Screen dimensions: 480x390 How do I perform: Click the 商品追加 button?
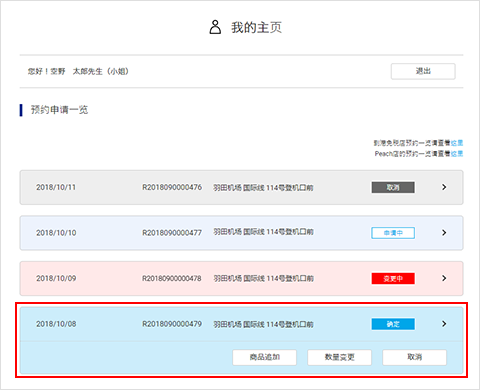pos(265,357)
